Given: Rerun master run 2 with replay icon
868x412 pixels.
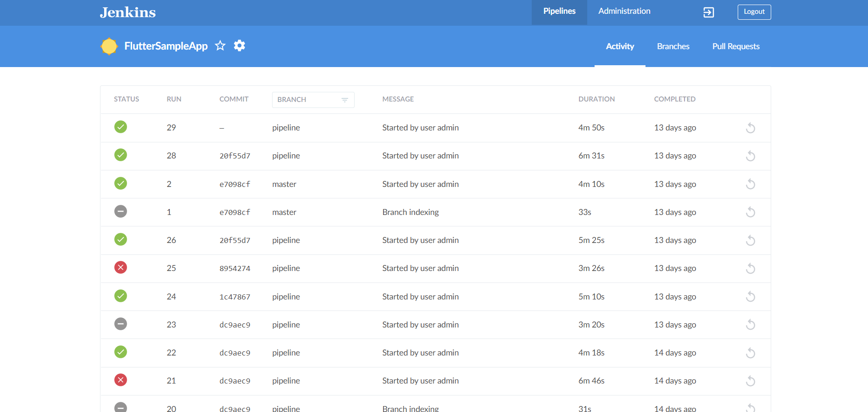Looking at the screenshot, I should click(751, 184).
